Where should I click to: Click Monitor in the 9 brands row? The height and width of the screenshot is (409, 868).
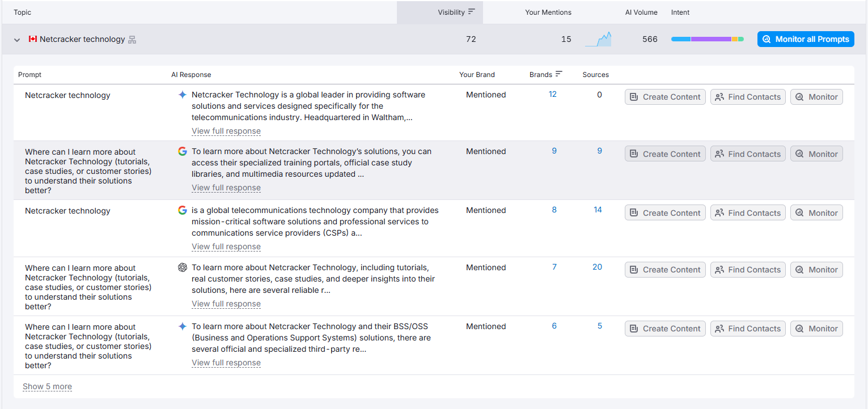[x=816, y=154]
